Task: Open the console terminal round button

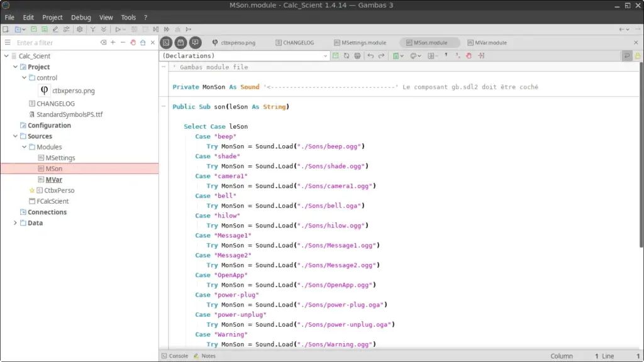Action: [166, 42]
